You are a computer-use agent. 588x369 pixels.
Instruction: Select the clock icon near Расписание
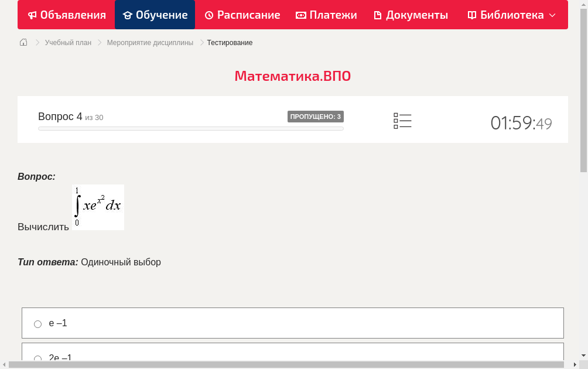[x=208, y=15]
